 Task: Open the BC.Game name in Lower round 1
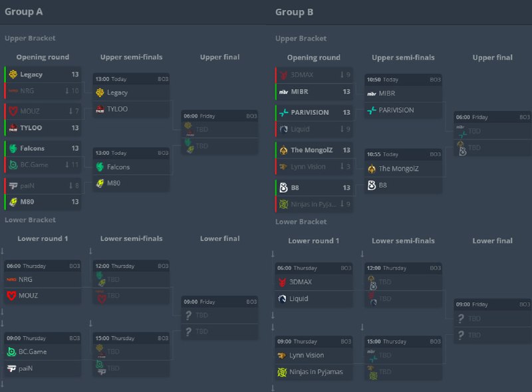(33, 352)
